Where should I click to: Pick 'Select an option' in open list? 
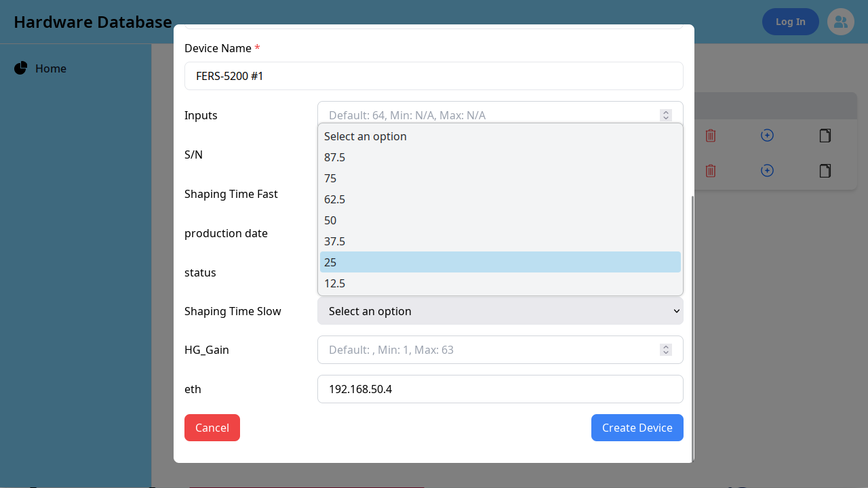tap(500, 136)
